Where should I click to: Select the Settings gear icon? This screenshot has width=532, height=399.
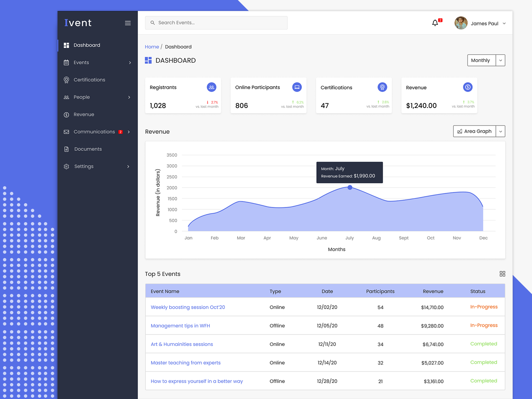tap(66, 166)
